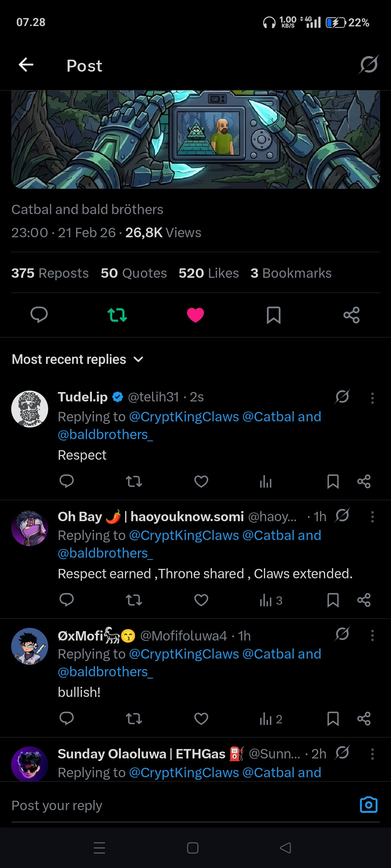Tap the back arrow in the header
391x868 pixels.
click(26, 65)
